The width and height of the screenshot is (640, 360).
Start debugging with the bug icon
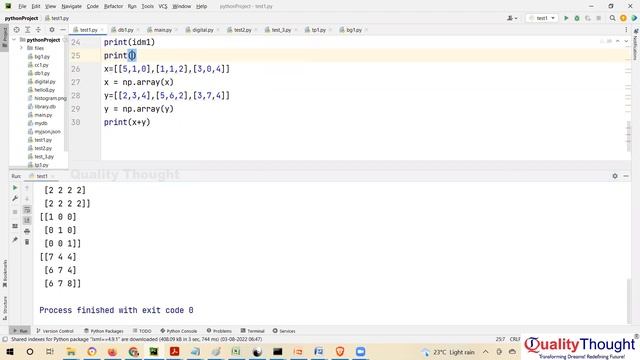[577, 18]
